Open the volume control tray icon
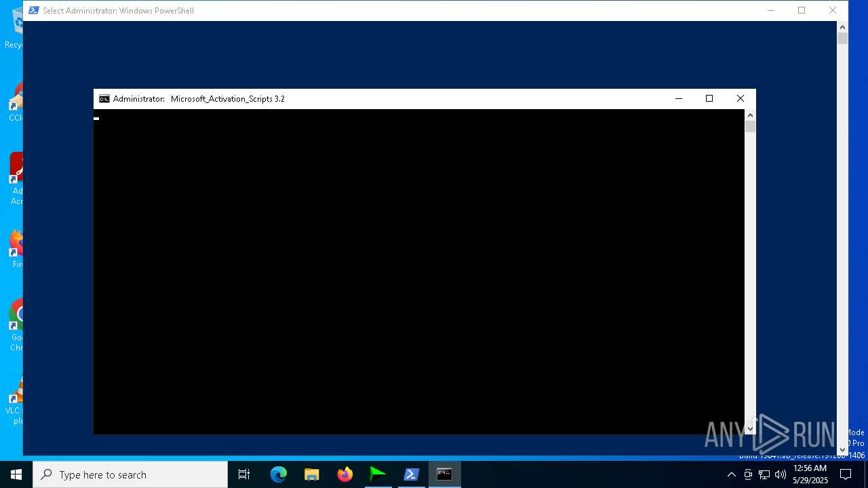Viewport: 868px width, 488px height. coord(781,474)
